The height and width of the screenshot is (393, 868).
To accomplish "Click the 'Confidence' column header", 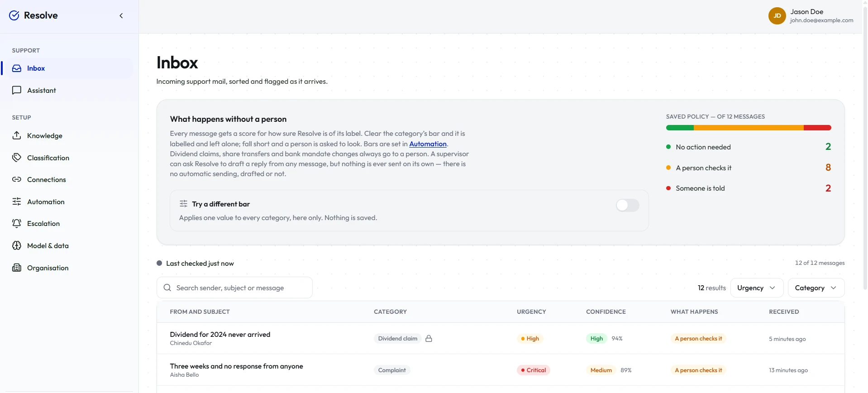I will [x=606, y=312].
